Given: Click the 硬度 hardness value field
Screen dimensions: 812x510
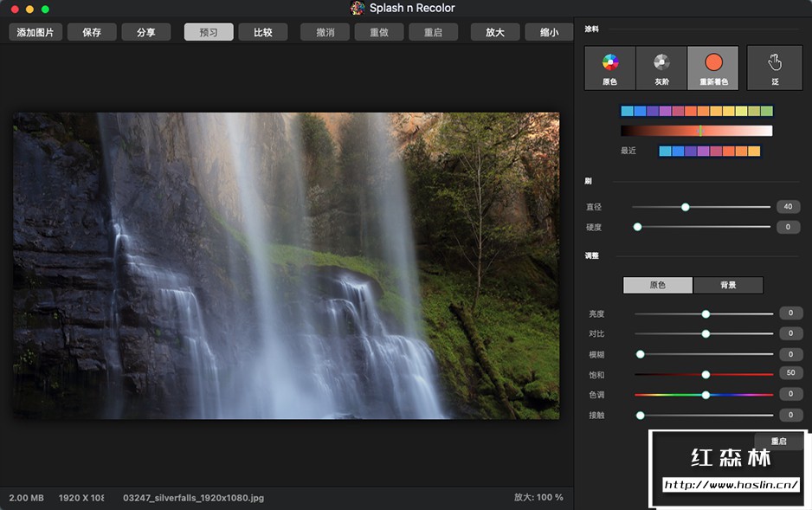Looking at the screenshot, I should point(788,227).
